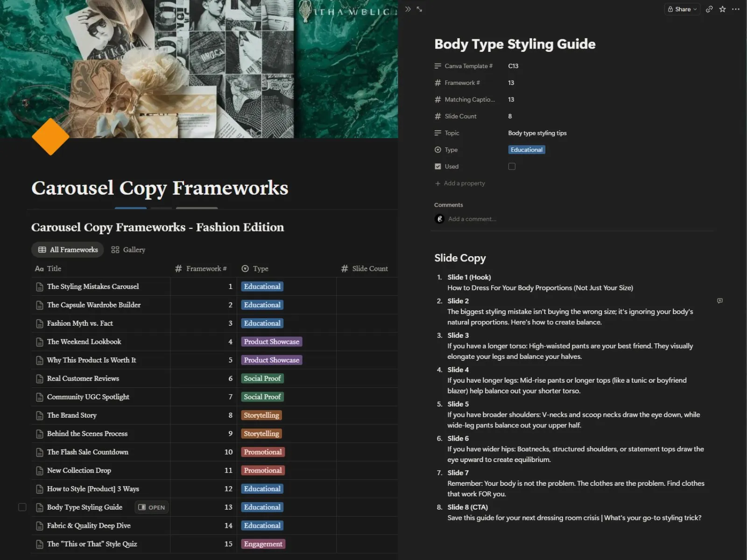Click the Add a comment field

click(472, 219)
